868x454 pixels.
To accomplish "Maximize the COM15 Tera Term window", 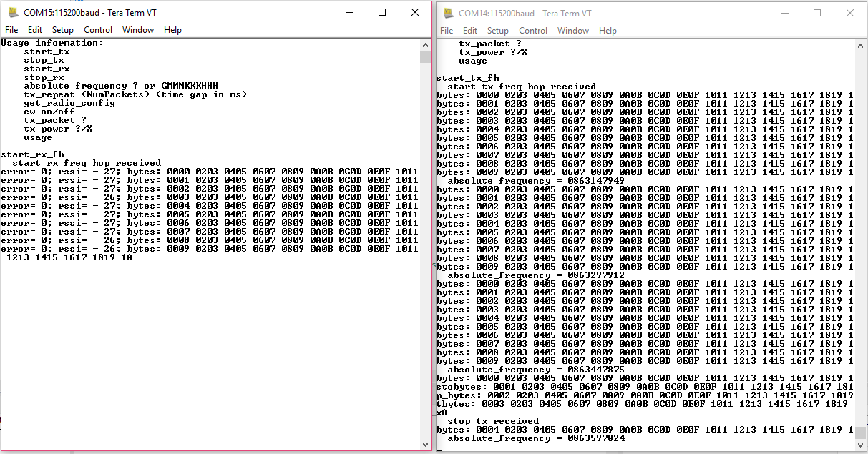I will [x=382, y=12].
